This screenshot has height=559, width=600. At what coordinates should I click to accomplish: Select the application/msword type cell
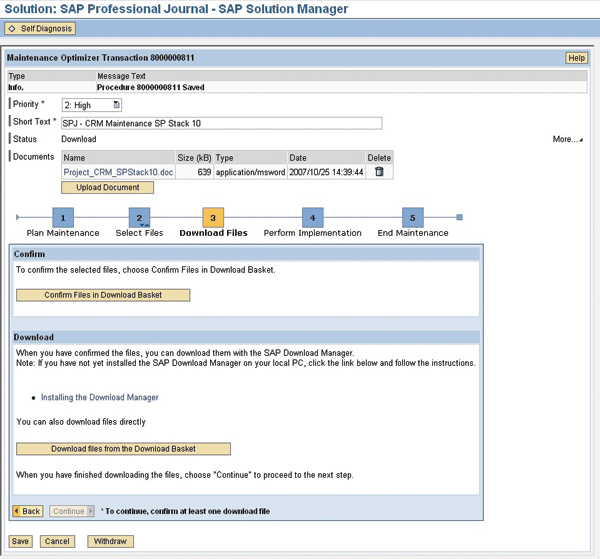pos(250,172)
